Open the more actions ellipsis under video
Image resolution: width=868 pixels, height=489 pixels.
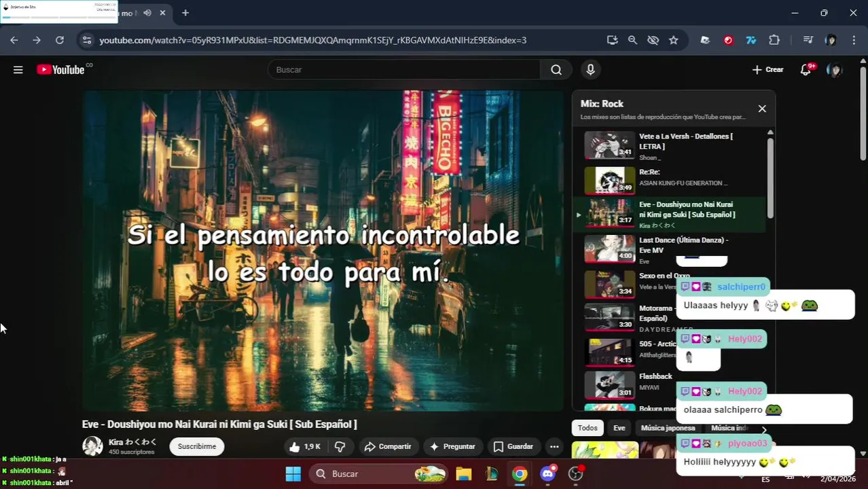point(554,446)
